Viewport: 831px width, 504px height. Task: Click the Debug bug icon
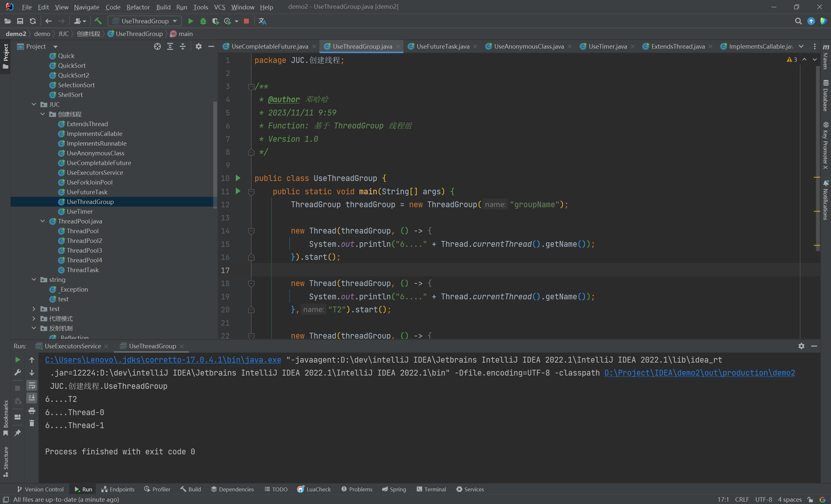(203, 21)
